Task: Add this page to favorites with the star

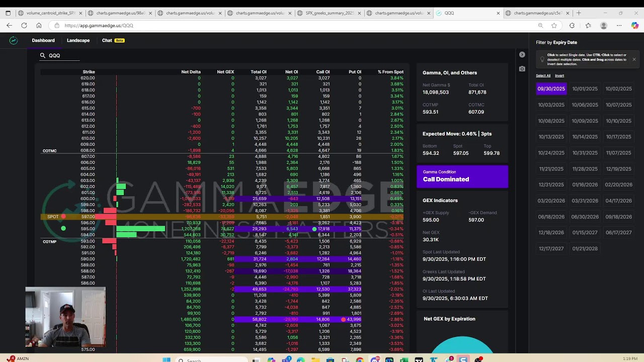Action: pos(554,25)
